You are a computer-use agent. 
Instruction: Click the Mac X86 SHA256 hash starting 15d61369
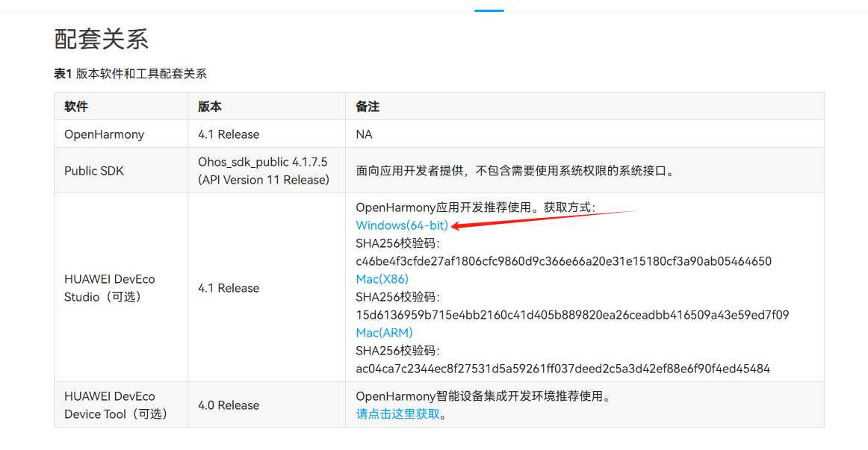pos(572,315)
